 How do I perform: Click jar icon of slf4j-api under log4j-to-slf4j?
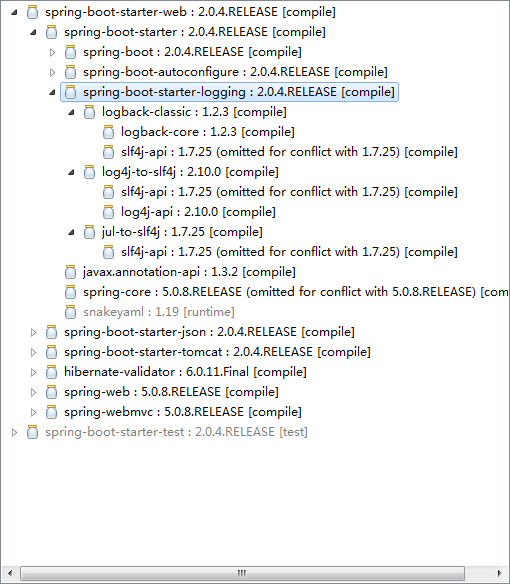click(x=108, y=192)
